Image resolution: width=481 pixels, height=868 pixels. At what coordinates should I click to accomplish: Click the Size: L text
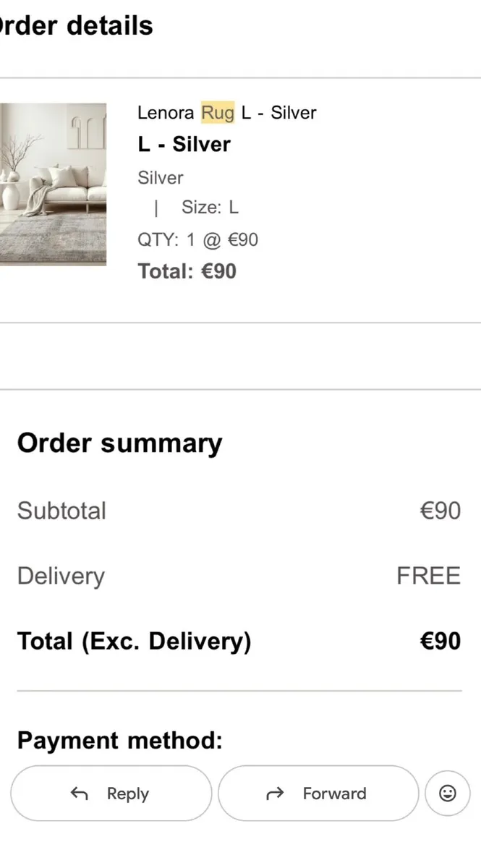coord(210,208)
